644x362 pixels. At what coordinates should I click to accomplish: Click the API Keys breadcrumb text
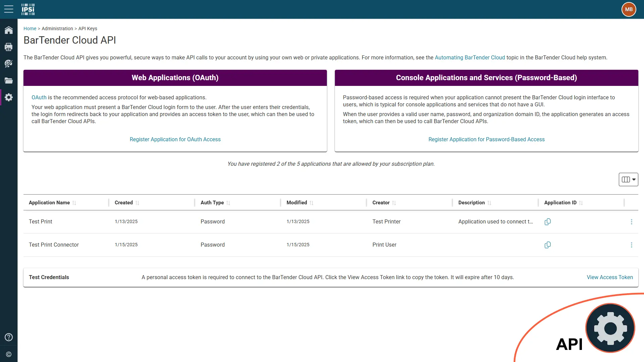(x=88, y=29)
